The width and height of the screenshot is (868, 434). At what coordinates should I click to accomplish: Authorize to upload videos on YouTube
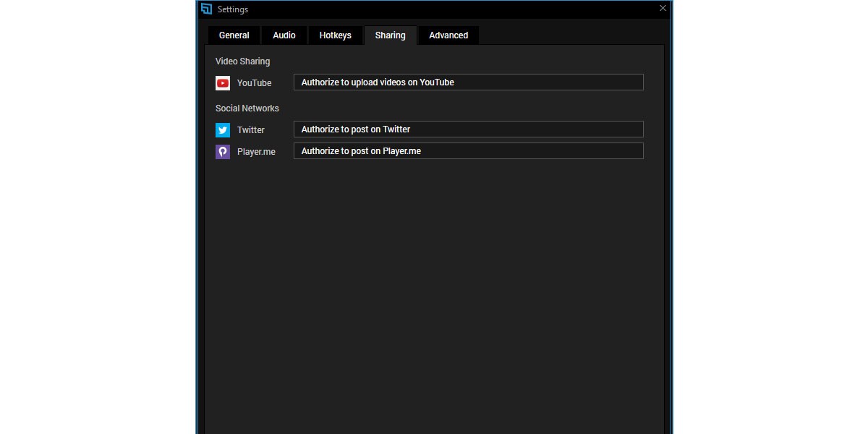(x=468, y=82)
